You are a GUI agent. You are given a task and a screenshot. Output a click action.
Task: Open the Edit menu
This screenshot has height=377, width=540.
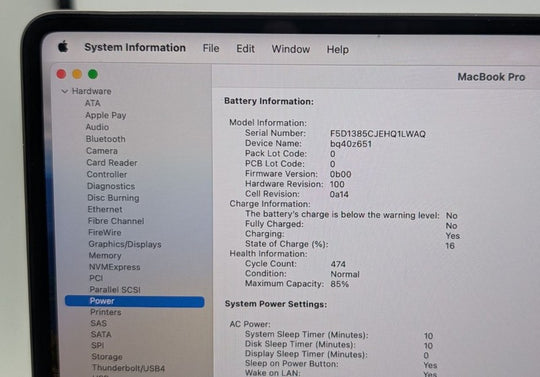tap(245, 49)
